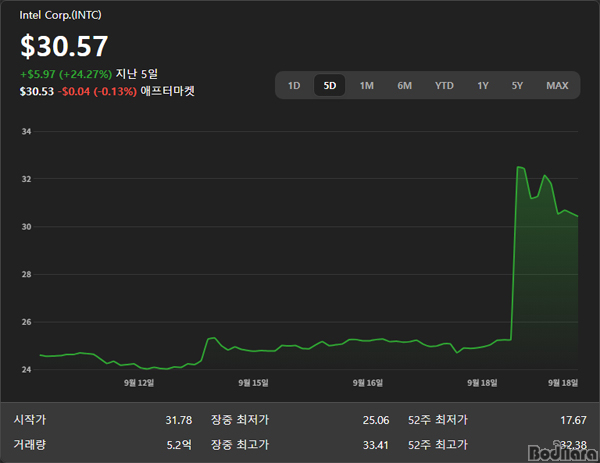Show the 1Y chart range
Screen dimensions: 600x463
point(483,85)
